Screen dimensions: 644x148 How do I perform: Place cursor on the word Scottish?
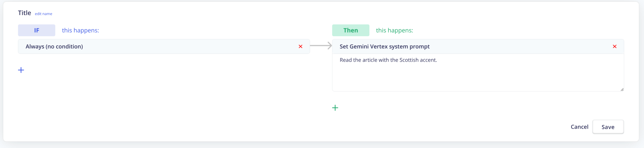point(409,60)
